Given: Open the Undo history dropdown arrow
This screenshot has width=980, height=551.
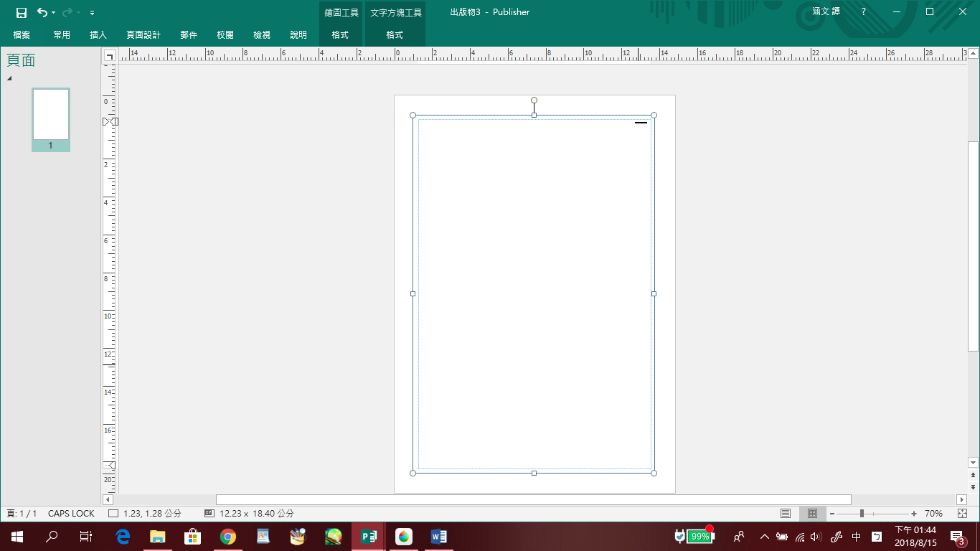Looking at the screenshot, I should [x=54, y=13].
